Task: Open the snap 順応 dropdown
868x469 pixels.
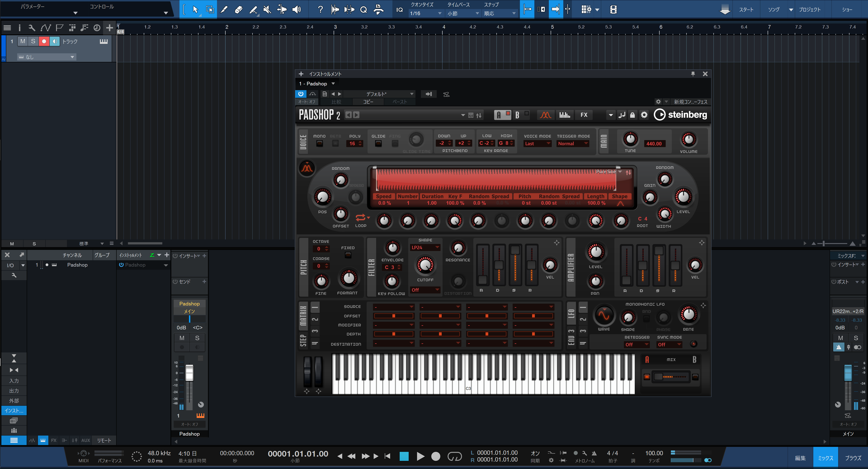Action: click(500, 14)
